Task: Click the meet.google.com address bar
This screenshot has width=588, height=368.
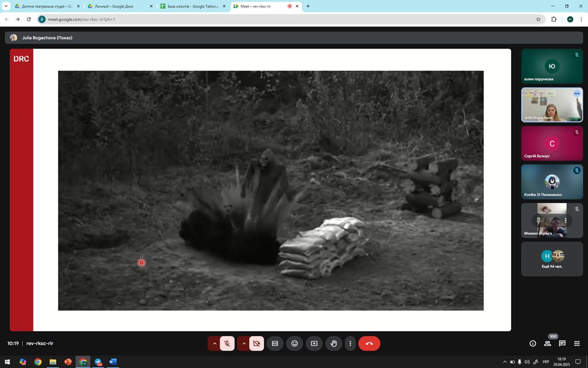Action: coord(287,19)
